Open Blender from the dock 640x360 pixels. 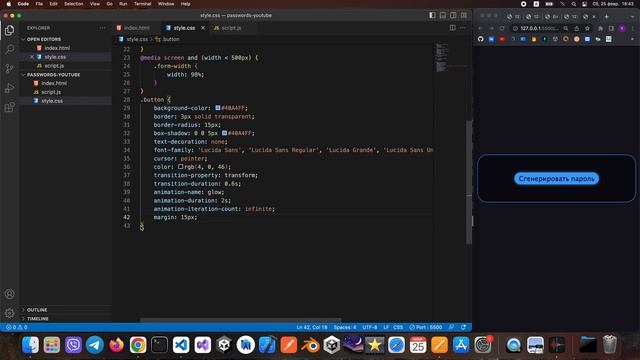pyautogui.click(x=310, y=345)
